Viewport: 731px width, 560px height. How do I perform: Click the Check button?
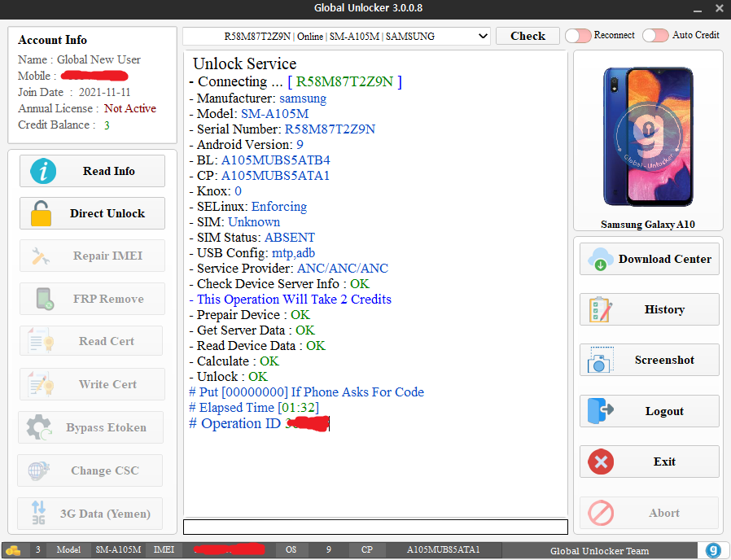527,36
